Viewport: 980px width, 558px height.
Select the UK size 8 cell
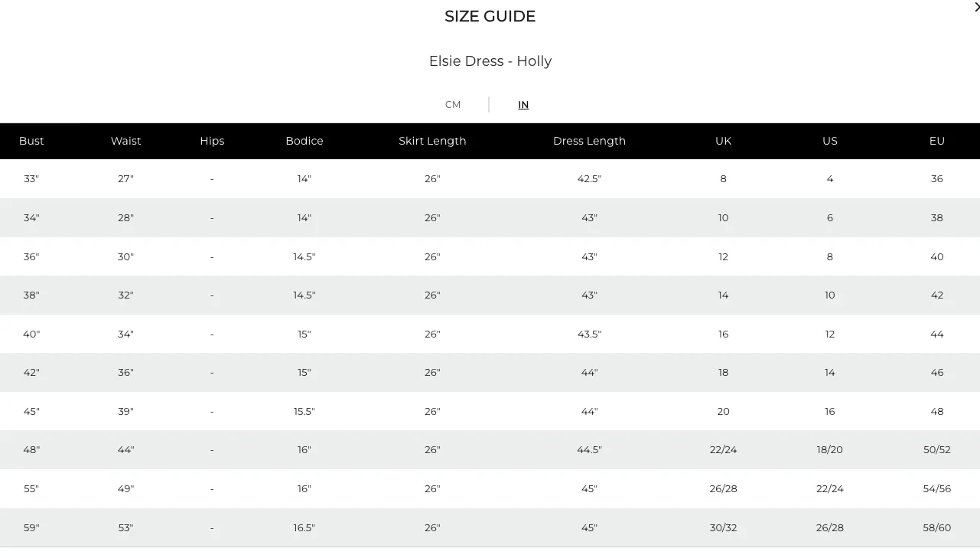[x=723, y=178]
